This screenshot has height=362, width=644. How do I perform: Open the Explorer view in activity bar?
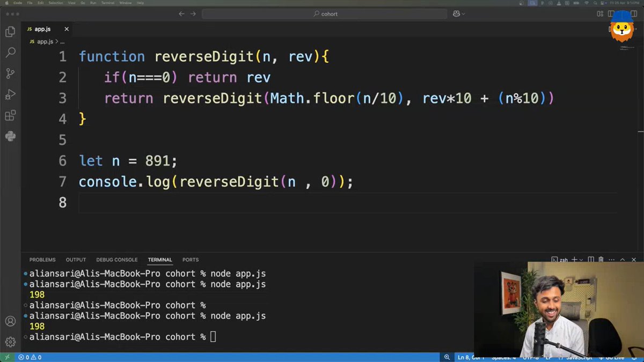coord(10,32)
